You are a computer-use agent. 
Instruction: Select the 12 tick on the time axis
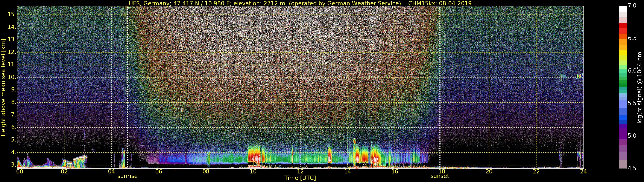click(x=300, y=172)
